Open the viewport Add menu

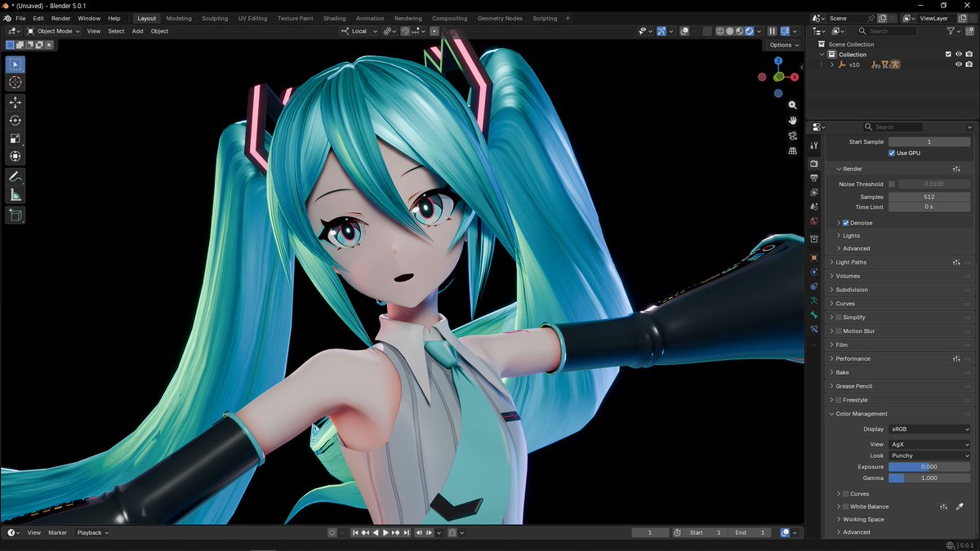(137, 31)
